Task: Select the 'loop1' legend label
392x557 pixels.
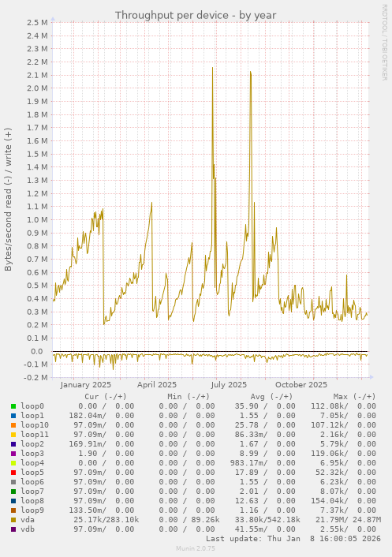Action: [32, 416]
